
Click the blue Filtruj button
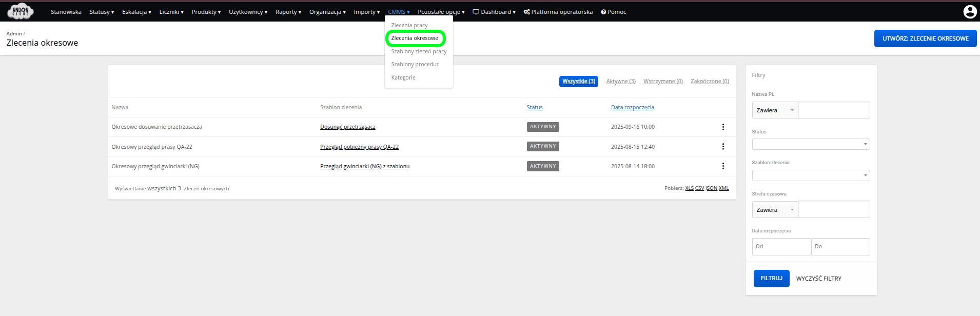click(x=771, y=279)
